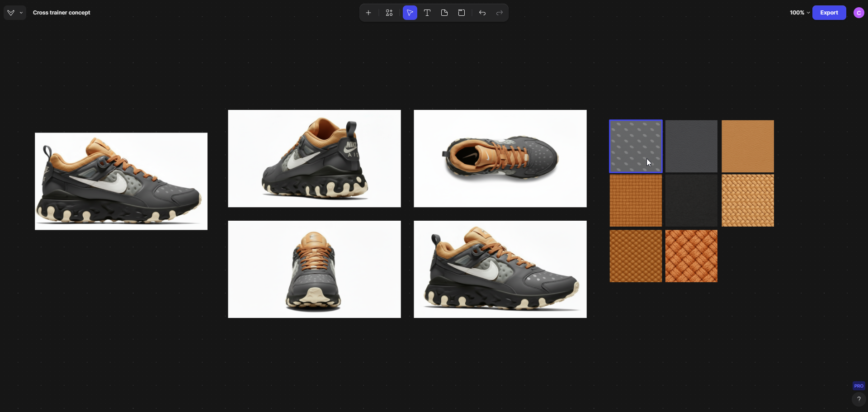Click the Cross trainer concept project title
Screen dimensions: 868x412
tap(61, 13)
